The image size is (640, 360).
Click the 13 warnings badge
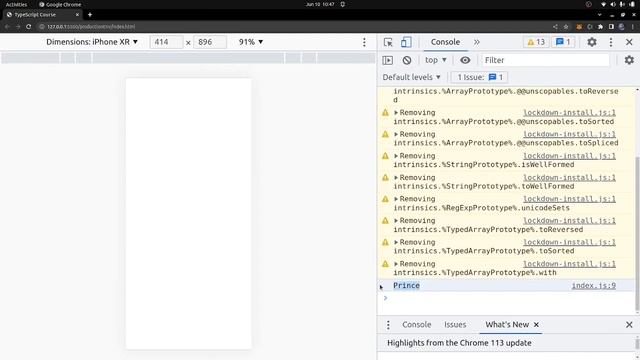[536, 42]
